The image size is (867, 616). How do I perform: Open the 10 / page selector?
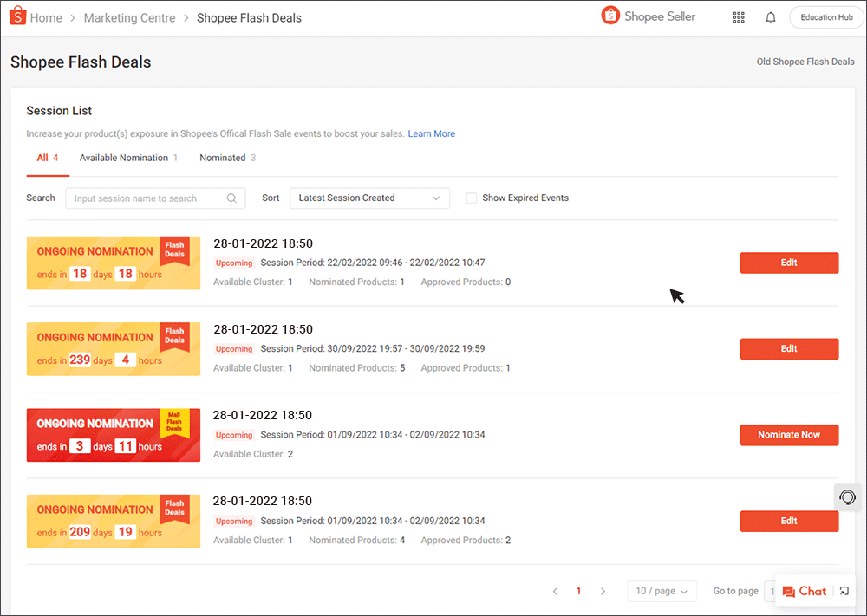[662, 591]
